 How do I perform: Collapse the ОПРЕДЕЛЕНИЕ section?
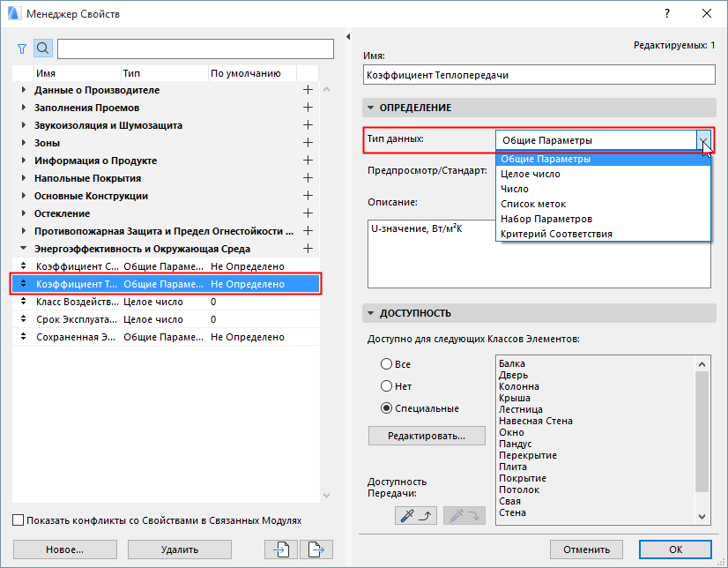[370, 108]
